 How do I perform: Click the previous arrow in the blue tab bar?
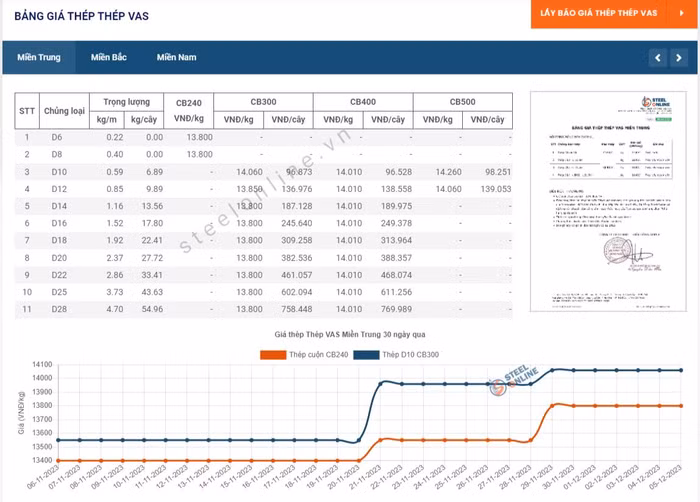[658, 58]
